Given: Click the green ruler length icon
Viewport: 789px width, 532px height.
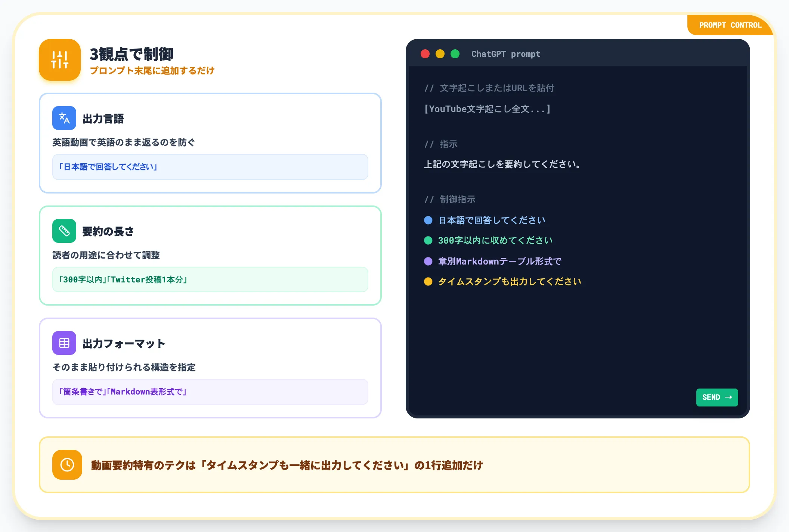Looking at the screenshot, I should 64,231.
